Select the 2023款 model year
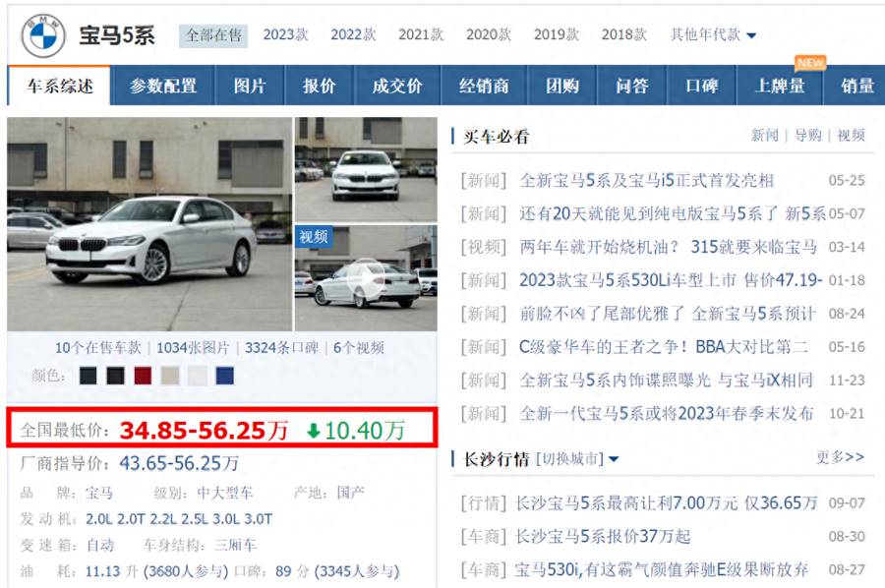Image resolution: width=885 pixels, height=588 pixels. click(x=285, y=35)
